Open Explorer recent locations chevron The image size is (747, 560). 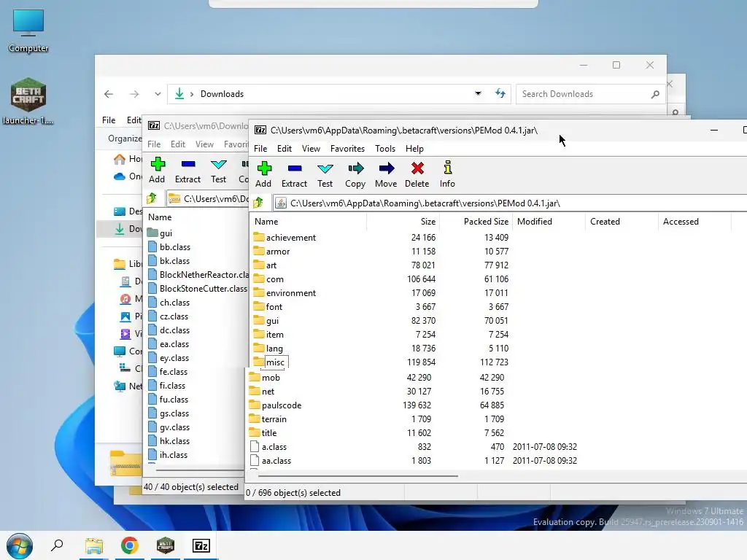158,94
